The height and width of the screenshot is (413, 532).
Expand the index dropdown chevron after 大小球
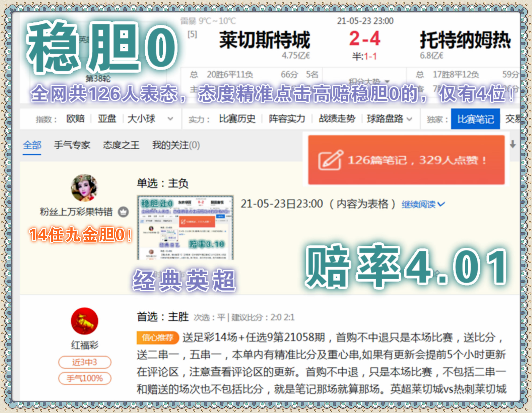coord(170,119)
